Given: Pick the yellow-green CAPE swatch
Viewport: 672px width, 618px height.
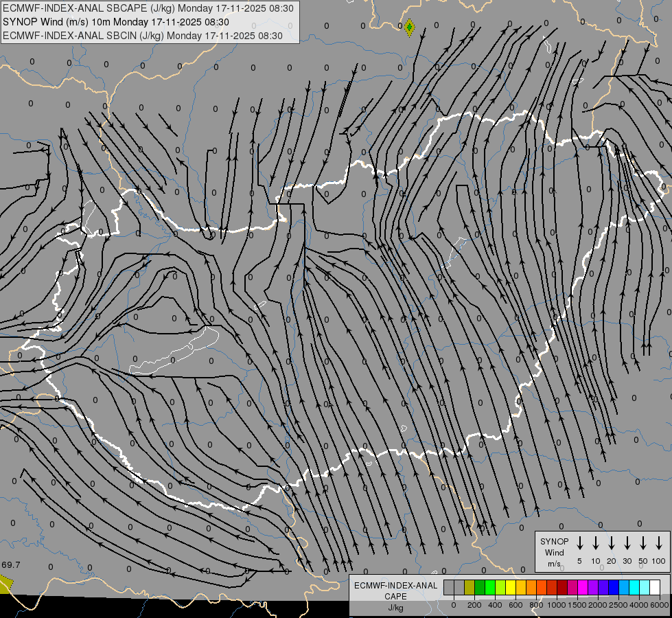Looking at the screenshot, I should pos(500,587).
